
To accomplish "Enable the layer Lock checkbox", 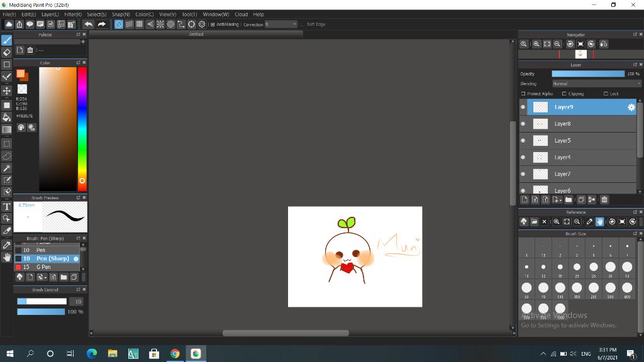I will 606,94.
